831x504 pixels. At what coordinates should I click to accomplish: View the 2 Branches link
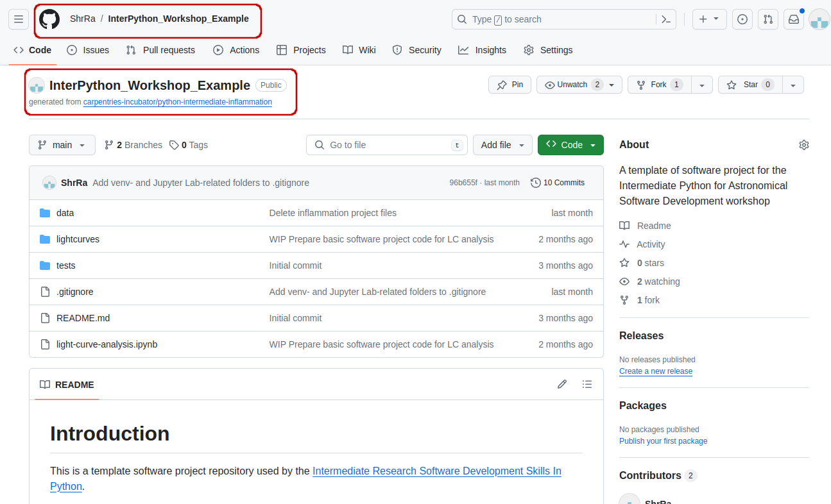pyautogui.click(x=133, y=145)
